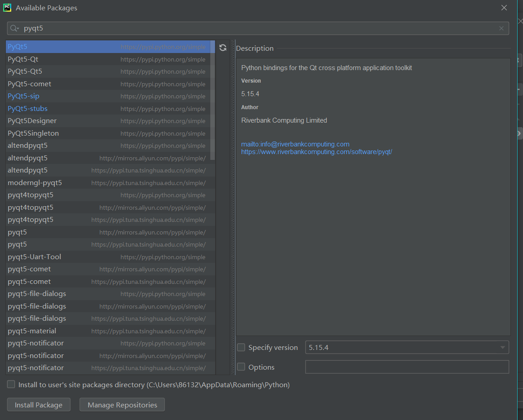Toggle install to user's site packages directory
The image size is (523, 420).
click(x=11, y=385)
